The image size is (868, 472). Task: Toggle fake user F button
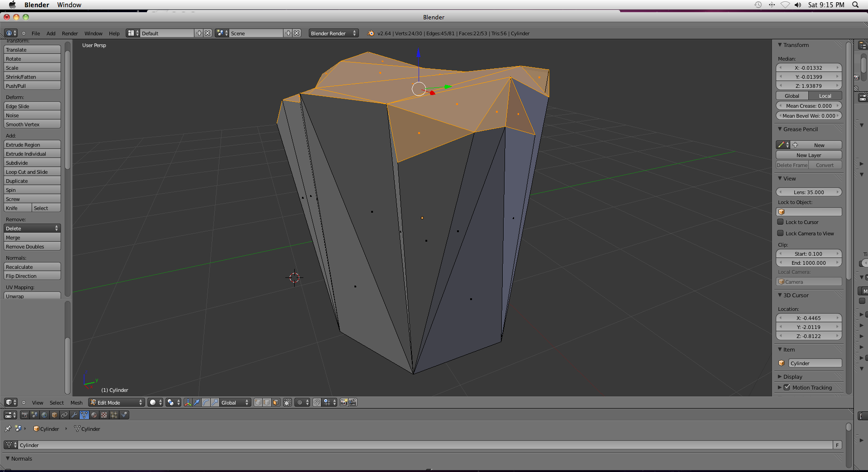[x=837, y=445]
